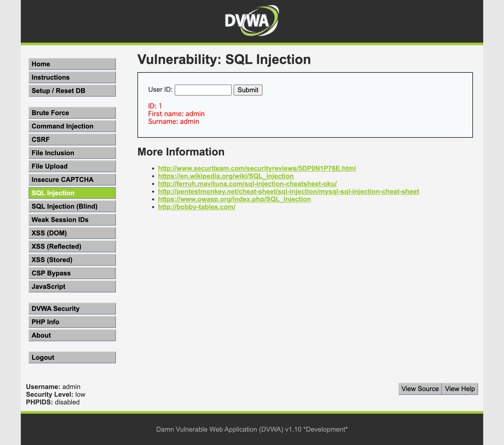The height and width of the screenshot is (445, 504).
Task: Open the bobby-tables.com link
Action: [x=197, y=207]
